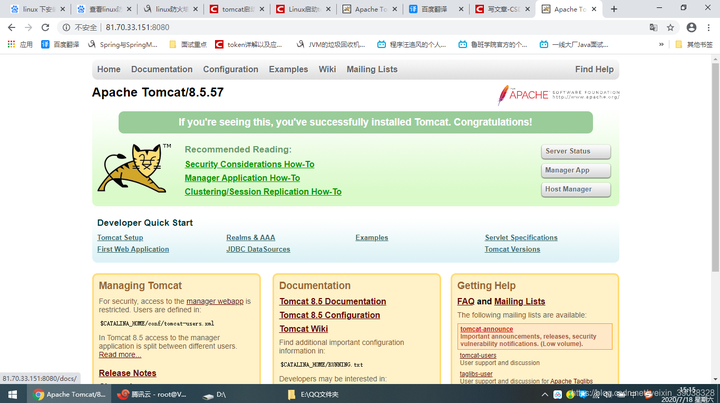Open the D:\ drive taskbar item
Viewport: 720px width, 403px height.
coord(215,394)
